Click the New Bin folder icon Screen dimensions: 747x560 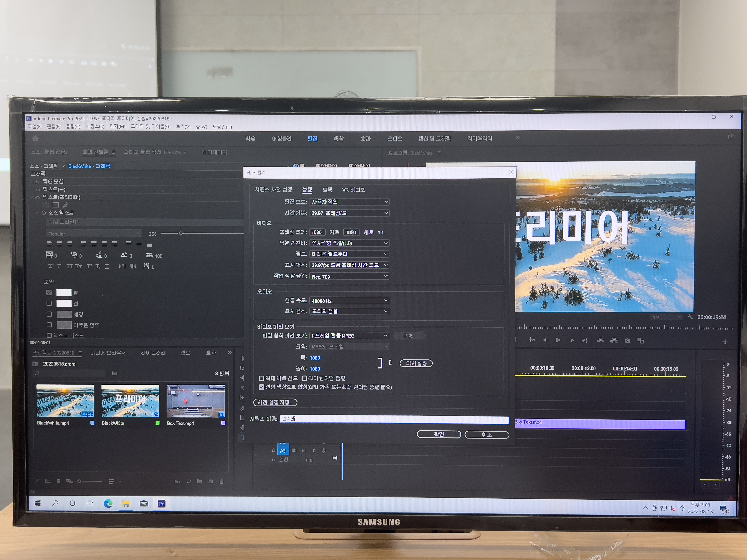coord(200,481)
